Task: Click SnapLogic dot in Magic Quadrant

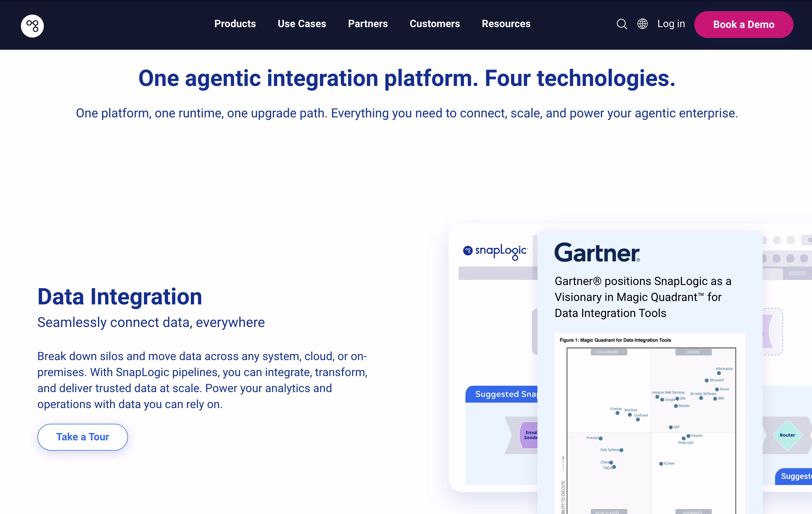Action: 683,439
